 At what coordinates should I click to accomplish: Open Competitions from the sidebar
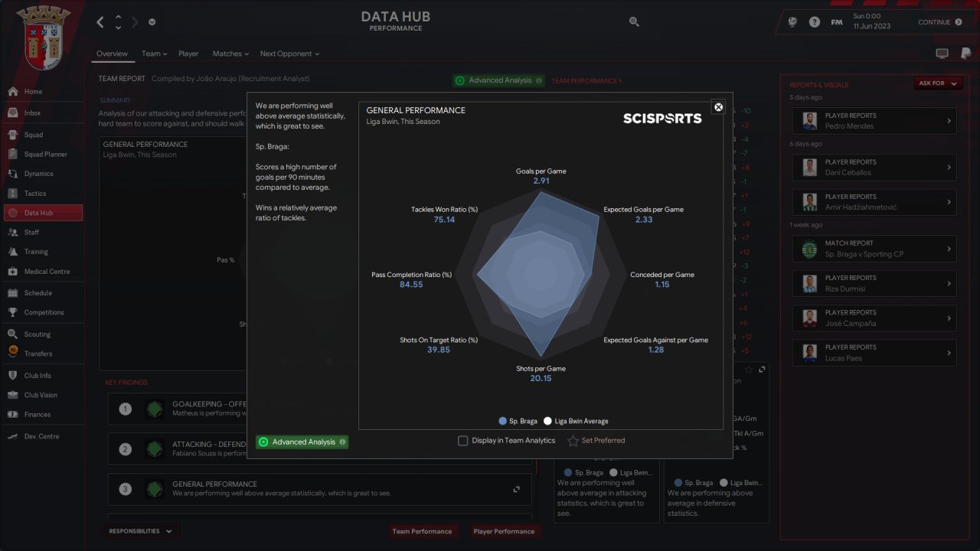(42, 312)
